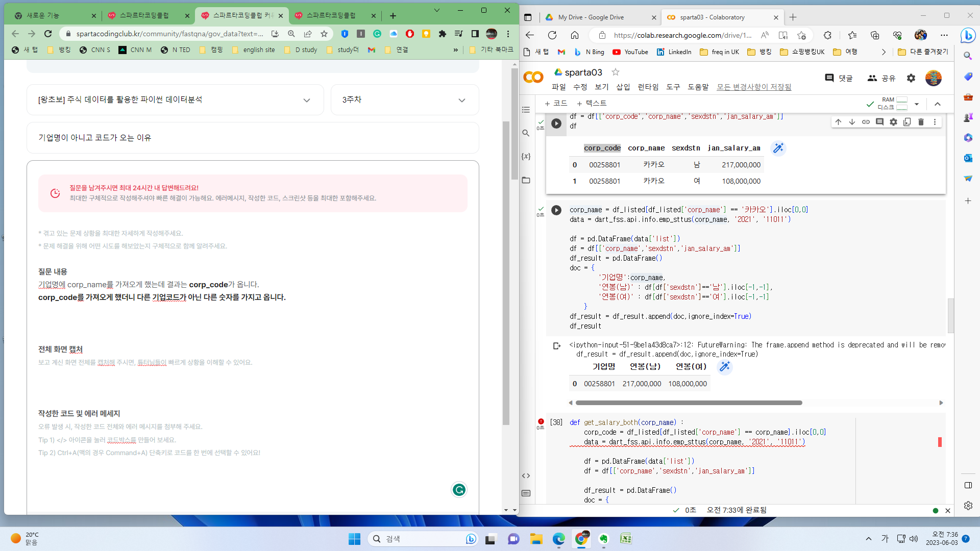This screenshot has height=551, width=980.
Task: Open the Chrome tab search chevron
Action: pyautogui.click(x=437, y=10)
